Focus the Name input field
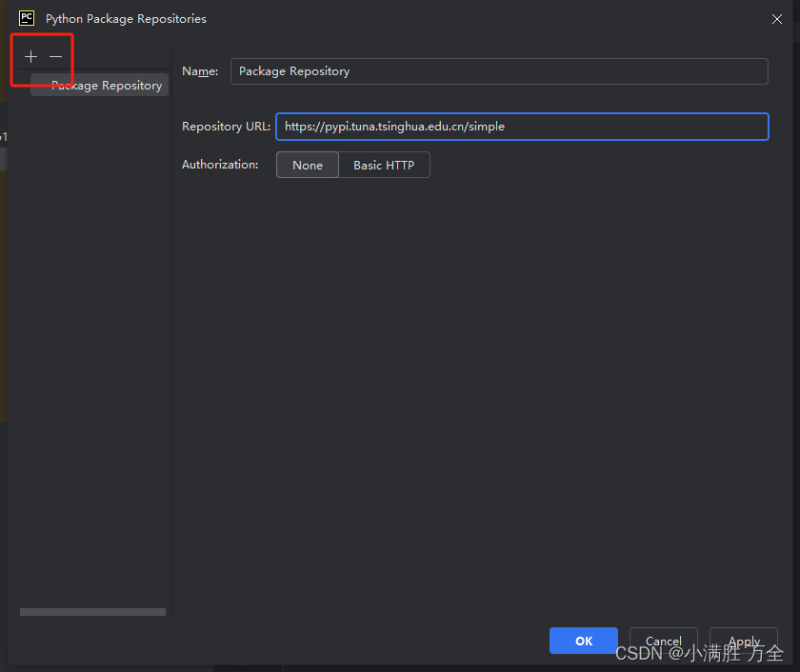This screenshot has width=800, height=672. coord(499,71)
